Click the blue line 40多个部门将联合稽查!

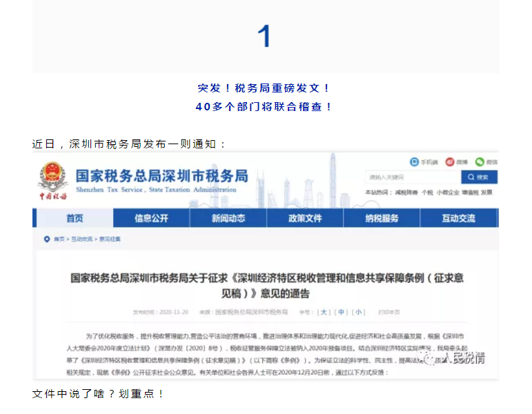click(x=264, y=107)
